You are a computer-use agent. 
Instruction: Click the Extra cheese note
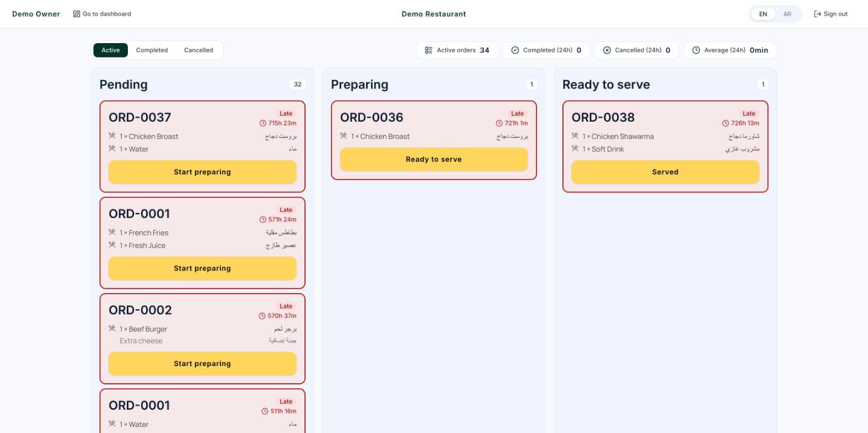point(141,341)
